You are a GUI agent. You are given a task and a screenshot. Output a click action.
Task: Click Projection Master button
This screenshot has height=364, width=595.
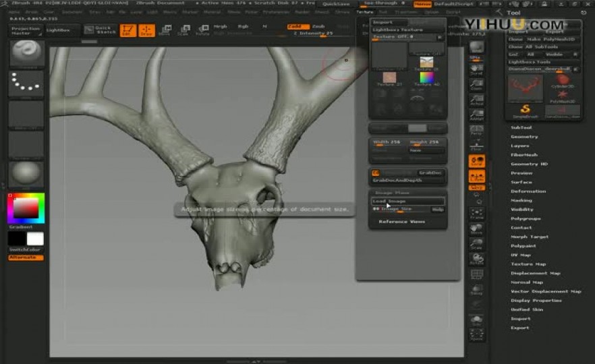(x=26, y=31)
